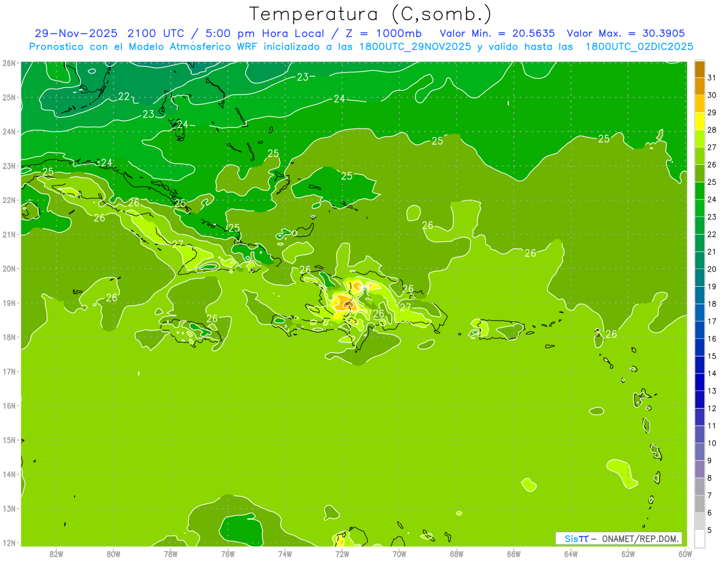Image resolution: width=728 pixels, height=562 pixels.
Task: Click the "60W" longitude axis label
Action: (686, 553)
